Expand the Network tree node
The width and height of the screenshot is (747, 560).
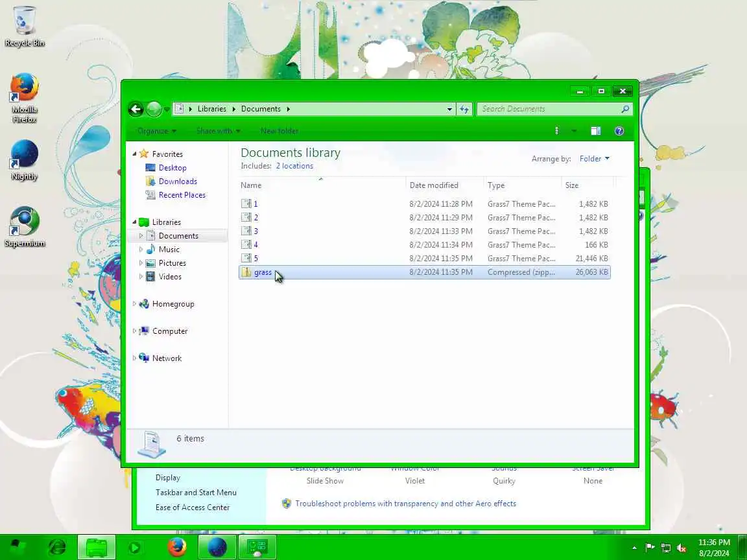tap(134, 358)
